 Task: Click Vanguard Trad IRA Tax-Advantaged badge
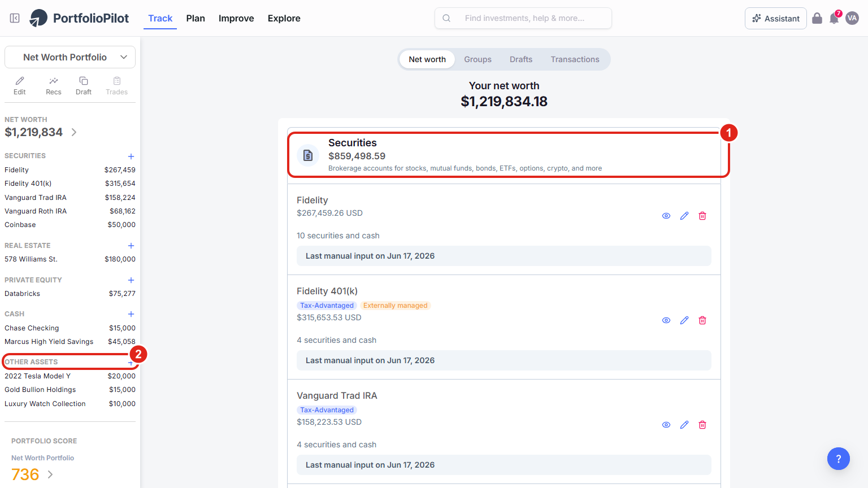(327, 410)
